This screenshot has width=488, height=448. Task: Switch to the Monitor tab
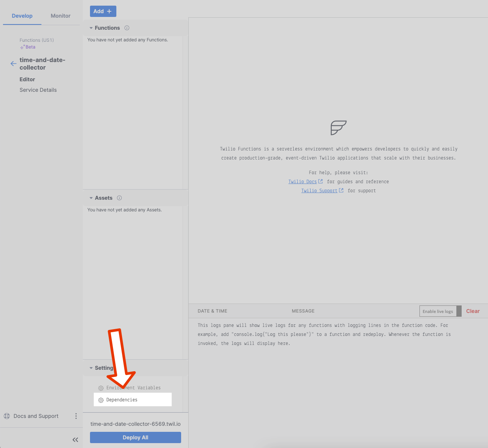click(61, 16)
